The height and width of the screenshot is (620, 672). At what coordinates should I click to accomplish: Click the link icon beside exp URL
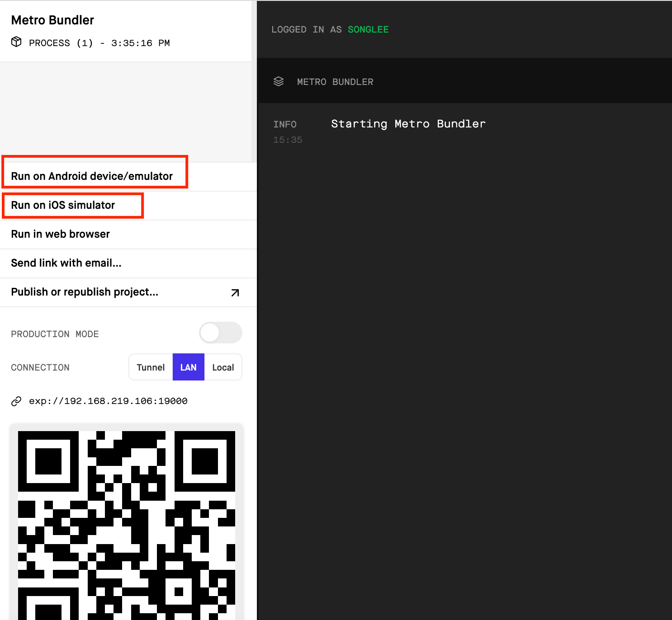16,401
